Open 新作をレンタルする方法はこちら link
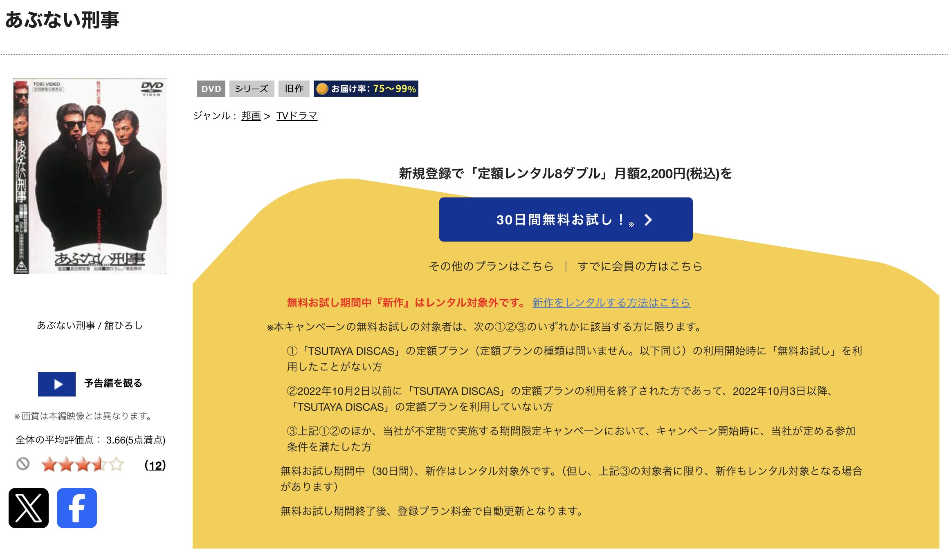 coord(611,302)
